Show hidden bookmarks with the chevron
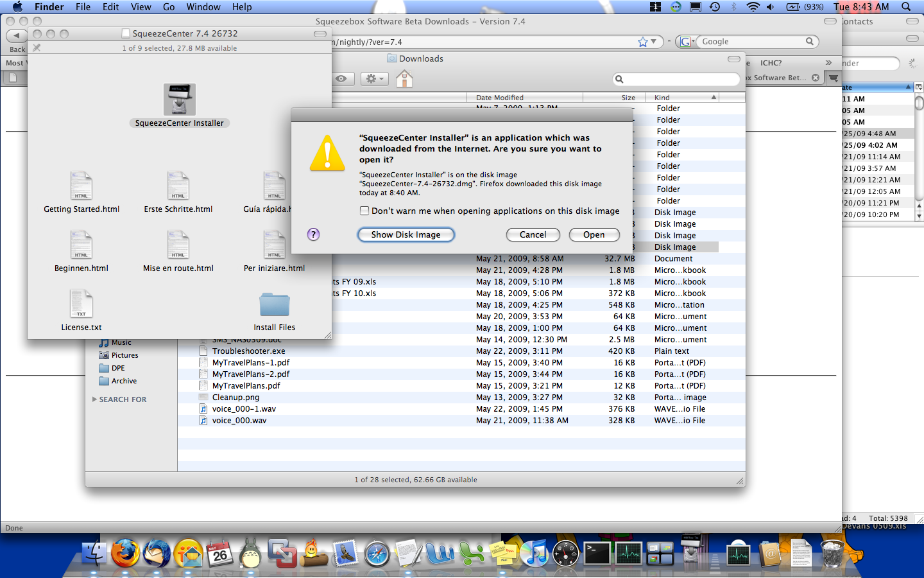The width and height of the screenshot is (924, 578). click(x=828, y=63)
